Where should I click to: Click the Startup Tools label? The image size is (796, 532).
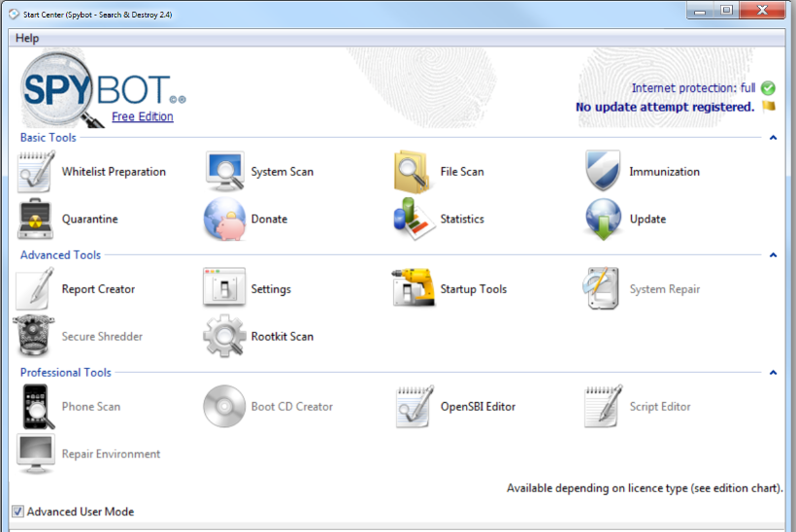tap(474, 289)
